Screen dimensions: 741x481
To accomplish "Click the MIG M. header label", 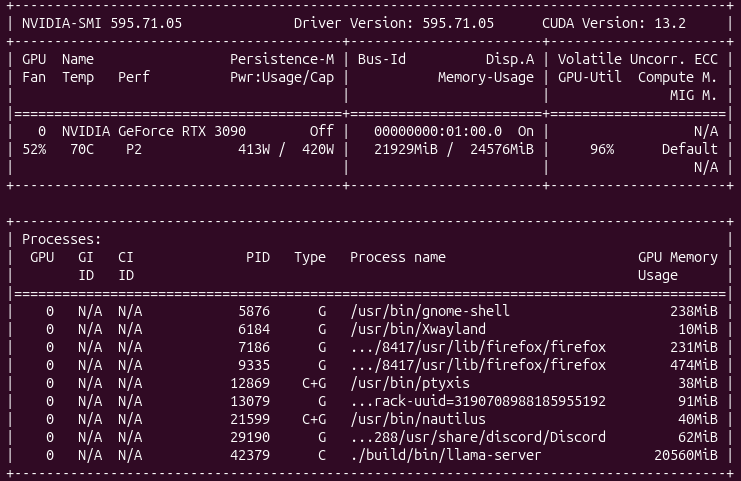I will [693, 95].
